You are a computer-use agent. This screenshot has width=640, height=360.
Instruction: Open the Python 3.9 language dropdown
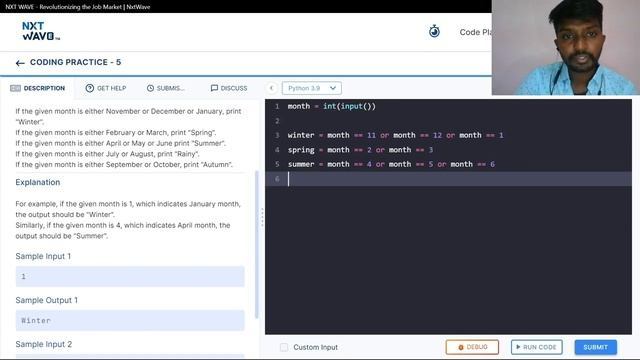[312, 88]
